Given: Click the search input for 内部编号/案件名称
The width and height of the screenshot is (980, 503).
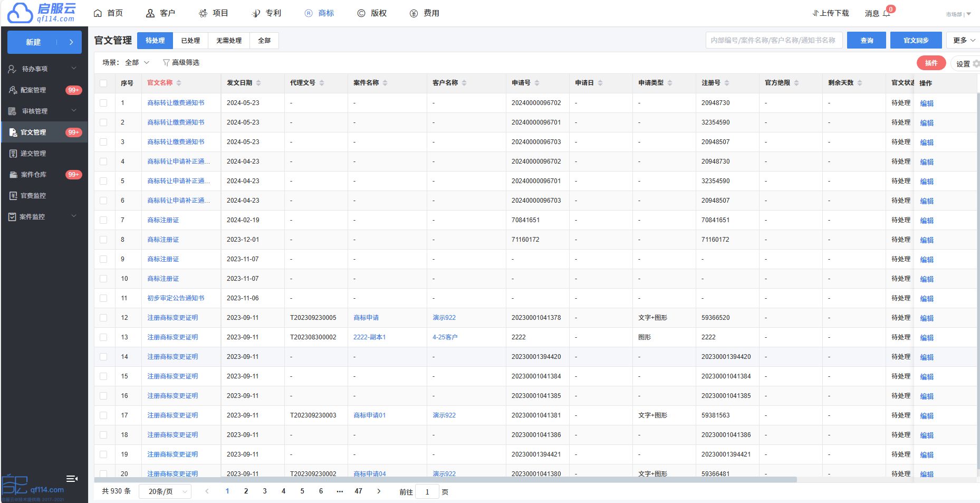Looking at the screenshot, I should [x=774, y=40].
